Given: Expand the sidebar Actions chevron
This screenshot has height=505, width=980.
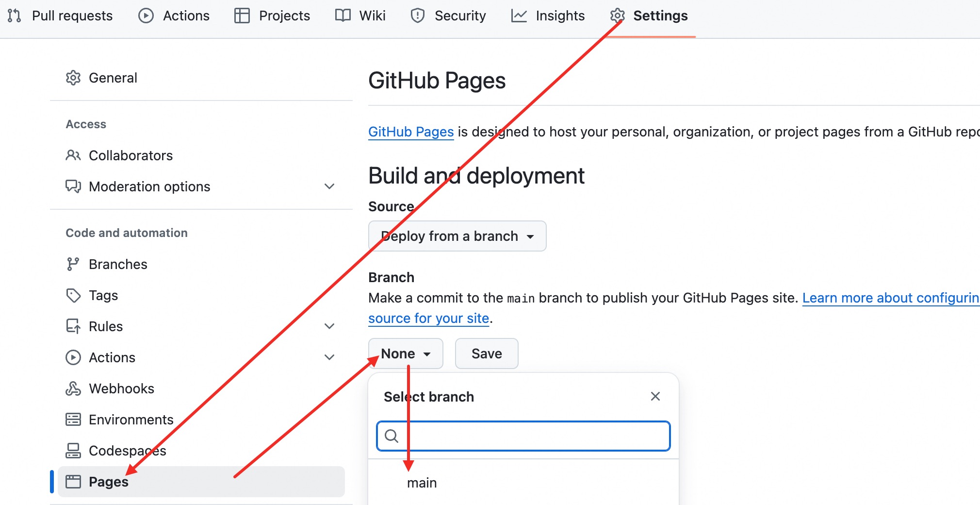Looking at the screenshot, I should [x=329, y=357].
